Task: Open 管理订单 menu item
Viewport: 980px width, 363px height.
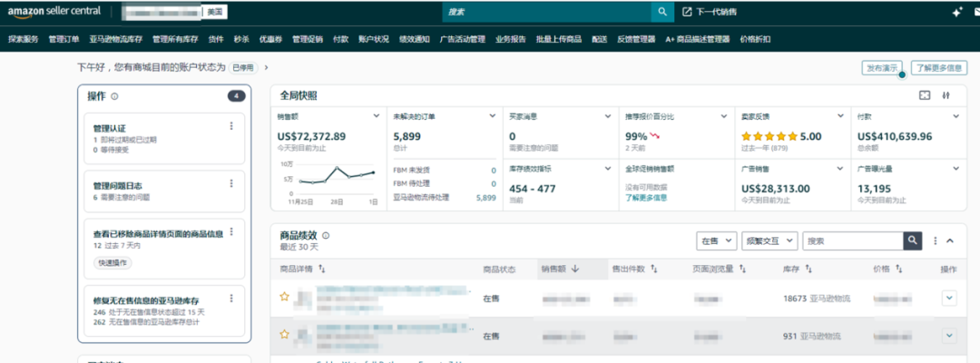Action: coord(64,39)
